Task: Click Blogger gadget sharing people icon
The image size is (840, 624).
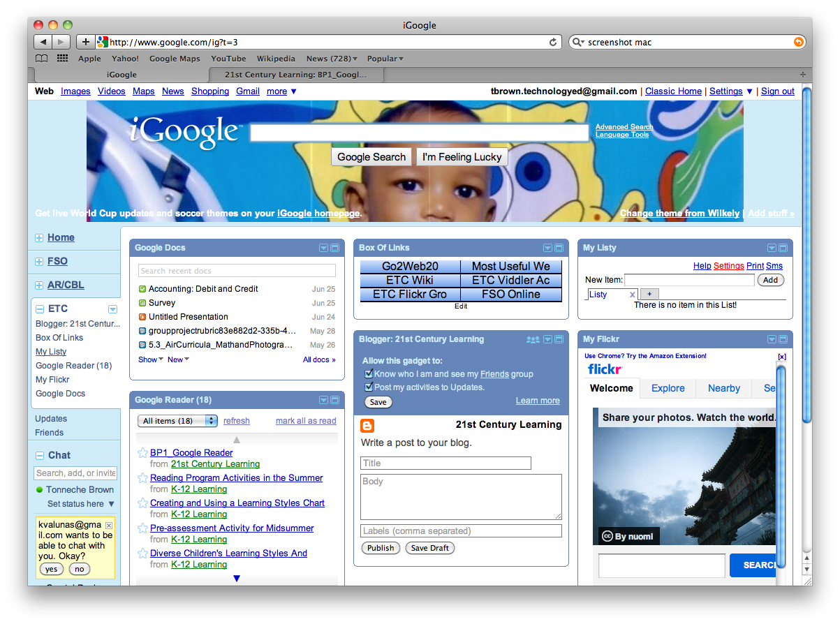Action: (x=533, y=339)
